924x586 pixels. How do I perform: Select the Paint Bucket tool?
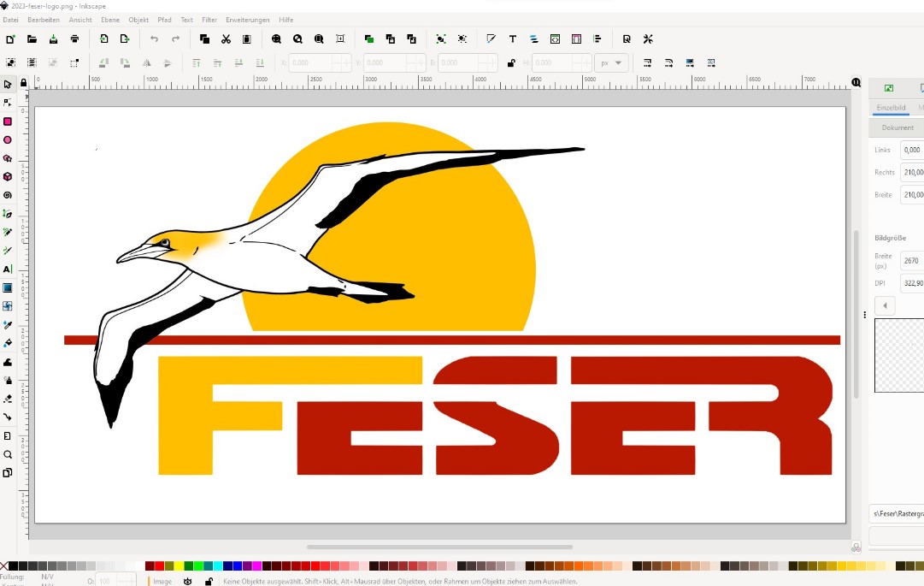pos(8,343)
